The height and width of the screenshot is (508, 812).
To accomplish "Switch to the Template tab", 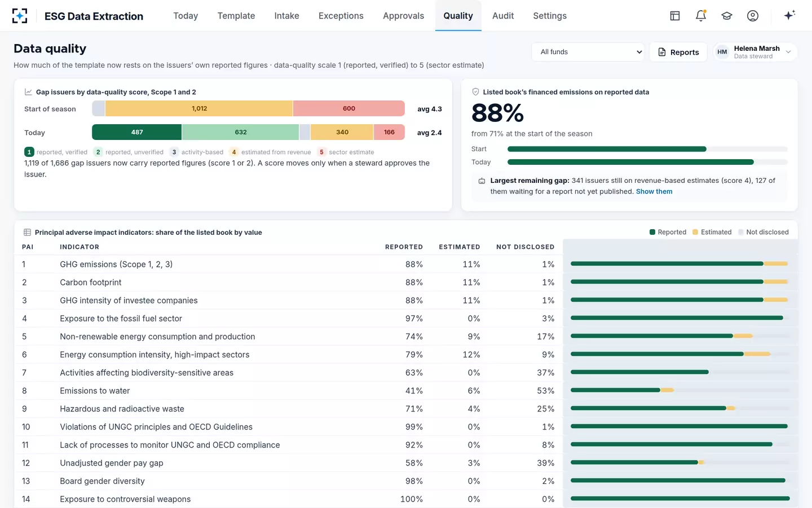I will coord(236,16).
